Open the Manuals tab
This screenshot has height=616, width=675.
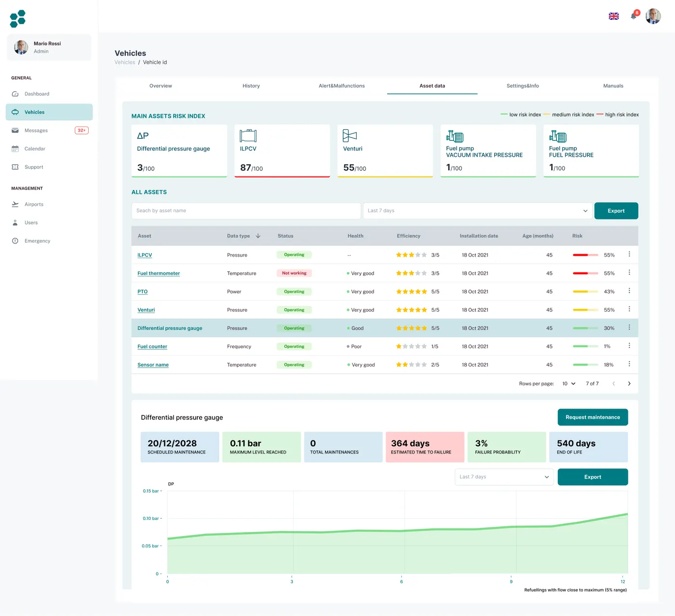pos(613,86)
